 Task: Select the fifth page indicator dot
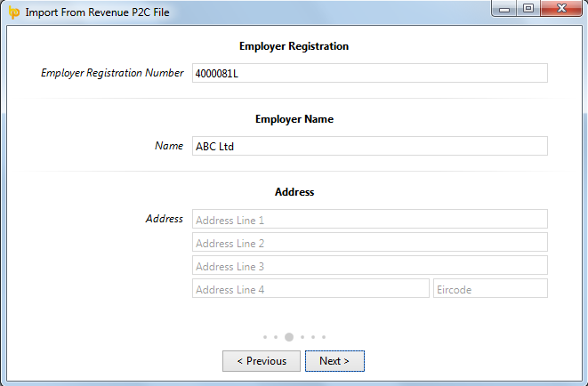(313, 337)
